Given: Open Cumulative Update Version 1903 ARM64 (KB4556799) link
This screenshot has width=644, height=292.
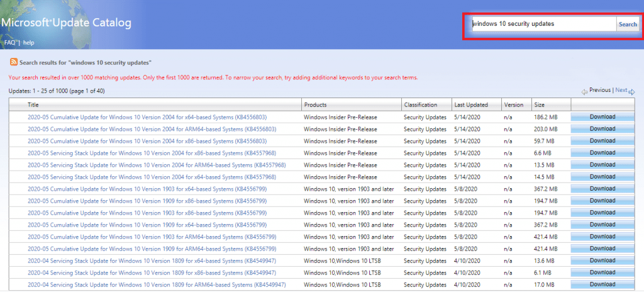Looking at the screenshot, I should 152,237.
